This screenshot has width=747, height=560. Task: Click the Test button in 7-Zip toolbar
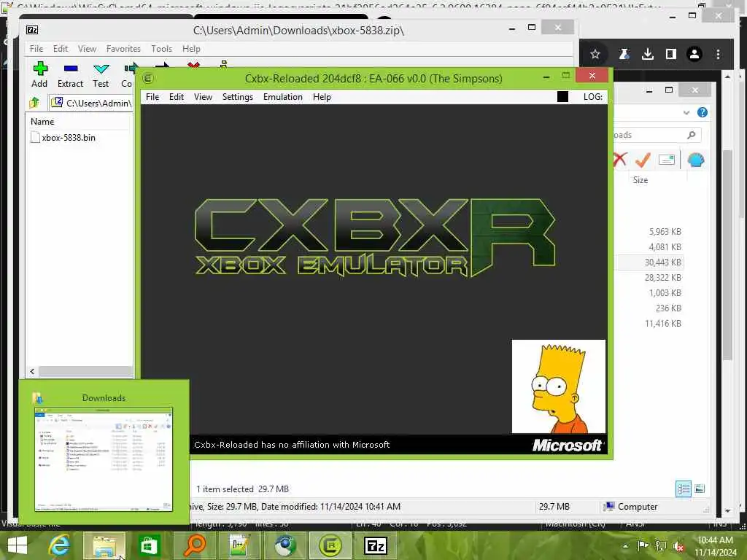coord(101,75)
